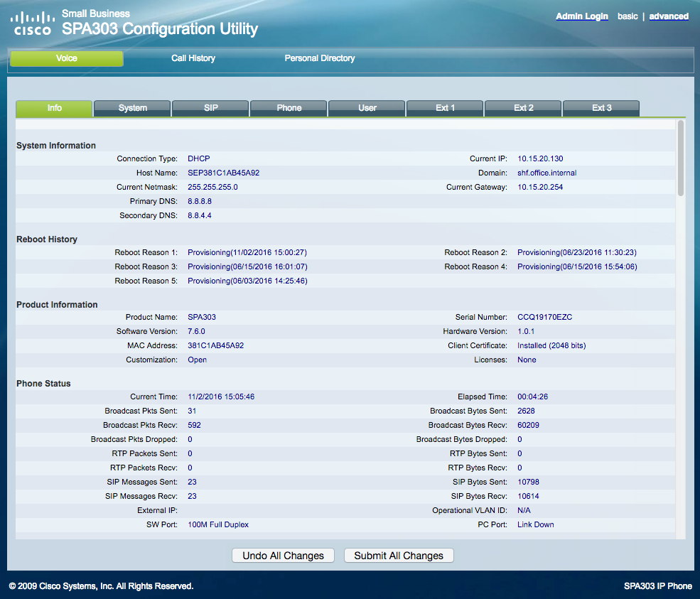
Task: Click the Connection Type value DHCP
Action: tap(199, 159)
